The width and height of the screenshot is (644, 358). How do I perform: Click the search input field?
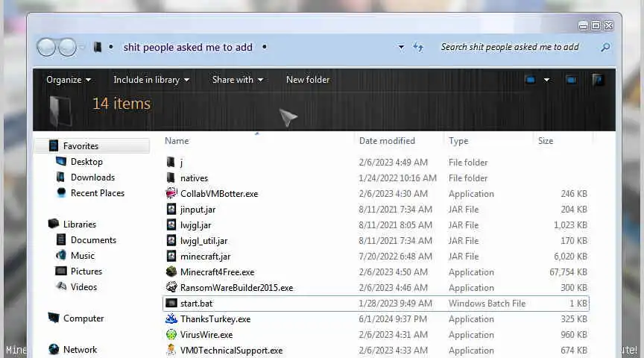click(510, 47)
